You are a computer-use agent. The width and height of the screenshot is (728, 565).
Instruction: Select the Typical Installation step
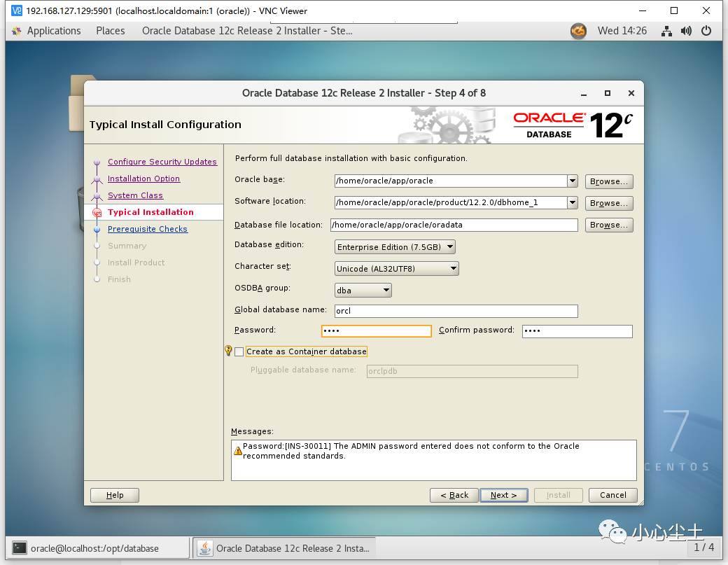coord(150,212)
